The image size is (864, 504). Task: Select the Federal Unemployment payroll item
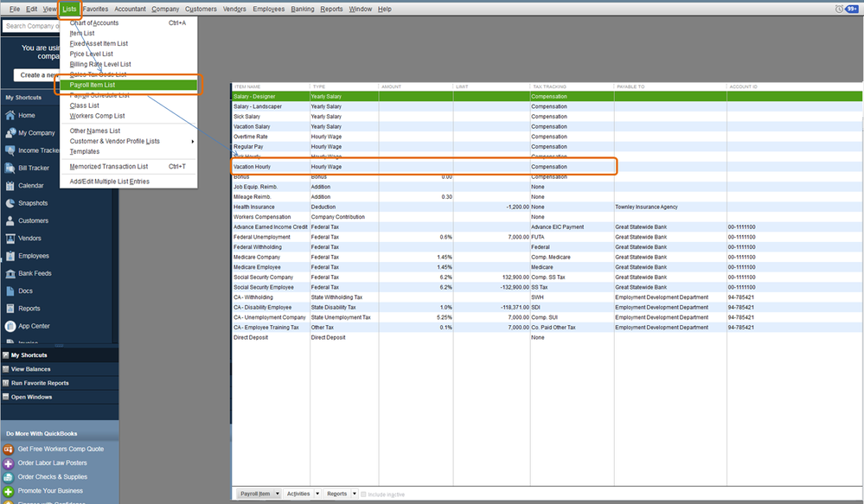(547, 237)
